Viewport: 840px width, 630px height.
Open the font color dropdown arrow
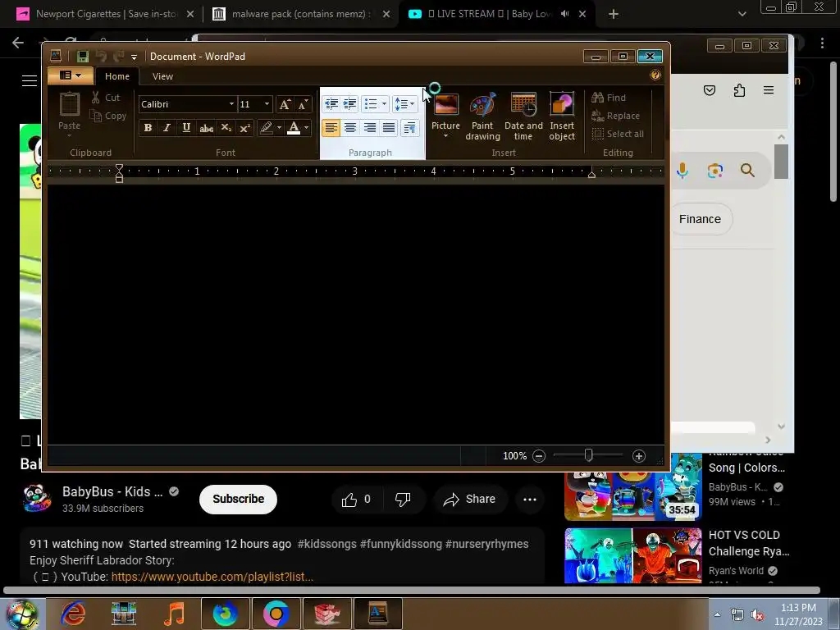pos(307,127)
